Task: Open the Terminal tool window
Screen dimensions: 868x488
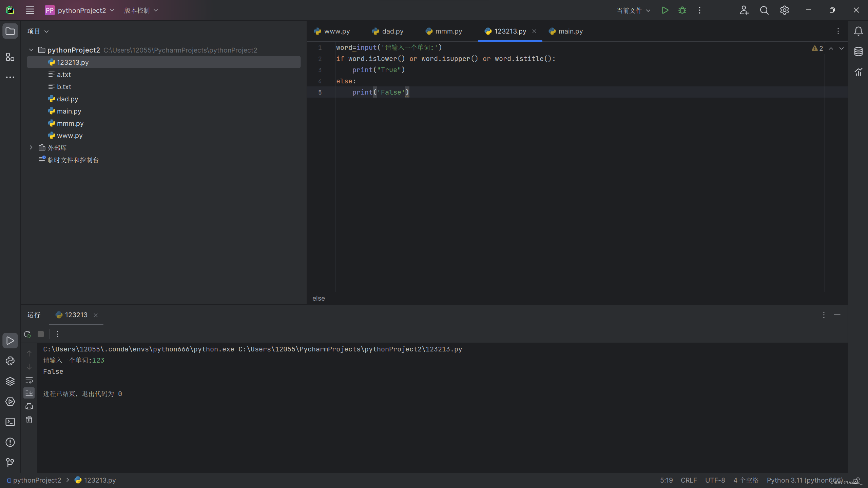Action: pos(10,422)
